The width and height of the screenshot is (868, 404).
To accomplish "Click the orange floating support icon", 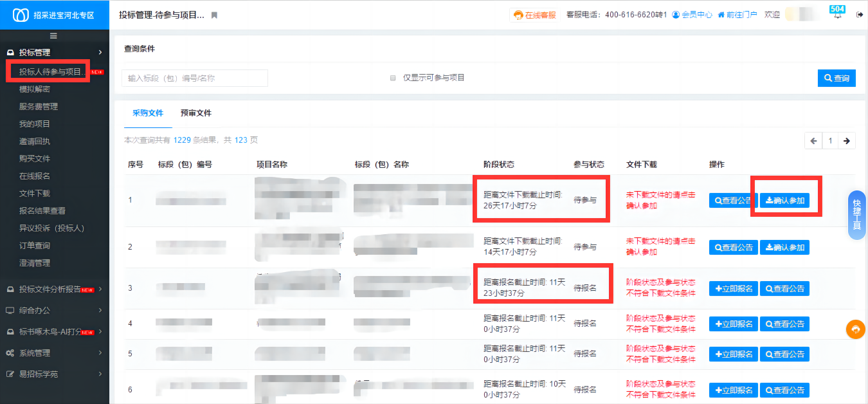I will click(x=855, y=329).
